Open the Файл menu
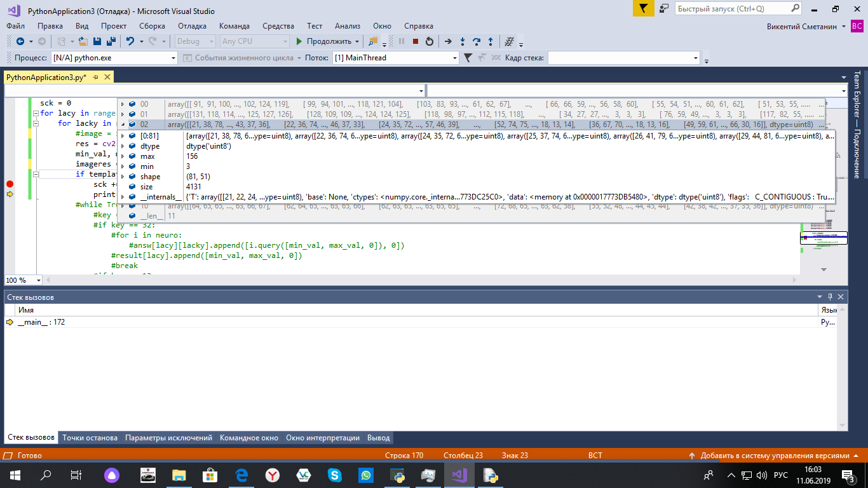 click(16, 26)
